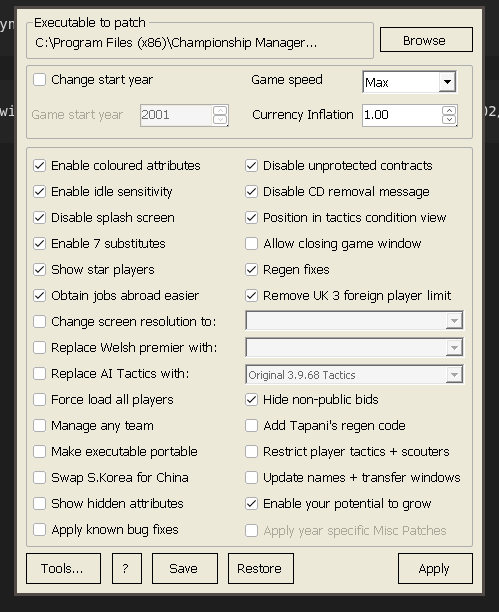The image size is (499, 612).
Task: Check Change screen resolution to
Action: click(39, 322)
